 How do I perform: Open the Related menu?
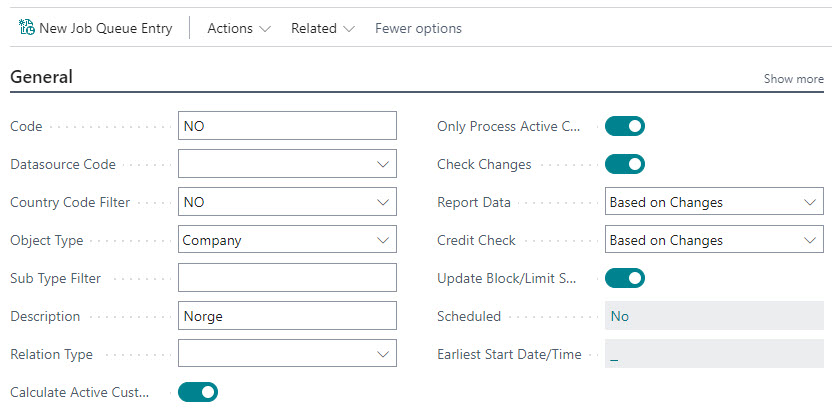(322, 28)
